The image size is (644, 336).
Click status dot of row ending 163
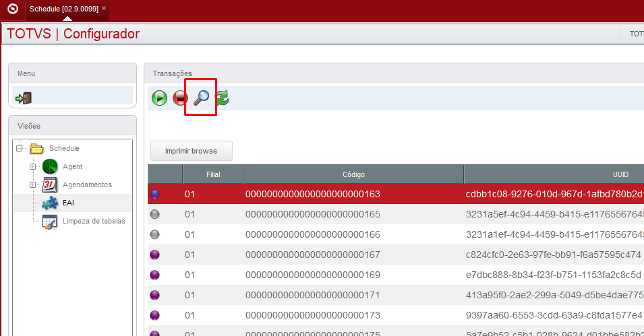tap(155, 194)
